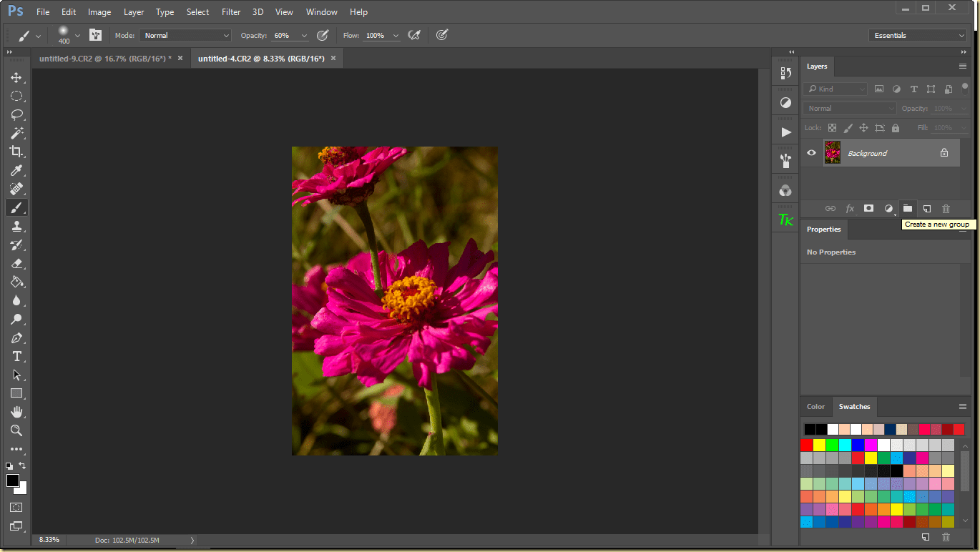Viewport: 980px width, 552px height.
Task: Switch to the untitled-9.CR2 document tab
Action: [104, 59]
